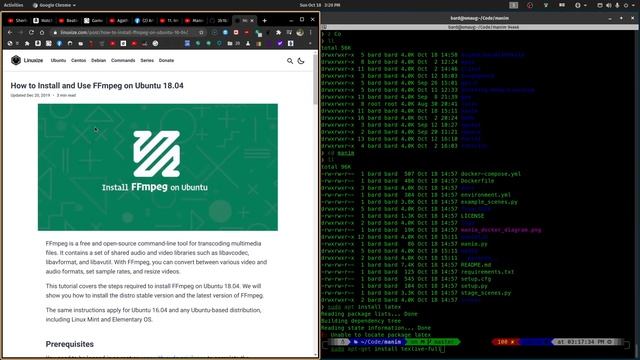Click "stage_scenes.py" in the terminal listing

click(486, 293)
